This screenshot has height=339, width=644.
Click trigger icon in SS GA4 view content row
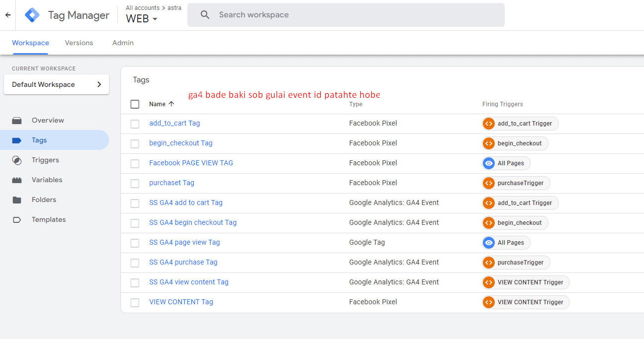point(489,282)
